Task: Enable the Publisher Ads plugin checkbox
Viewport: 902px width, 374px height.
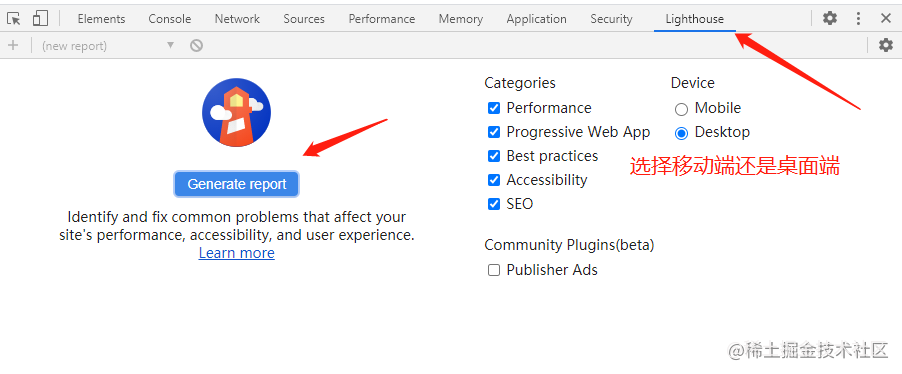Action: pyautogui.click(x=494, y=270)
